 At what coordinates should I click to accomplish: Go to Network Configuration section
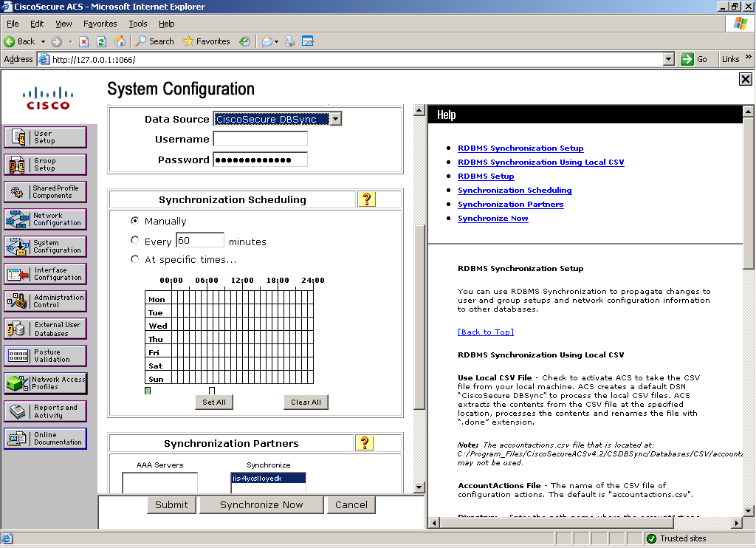pos(45,219)
